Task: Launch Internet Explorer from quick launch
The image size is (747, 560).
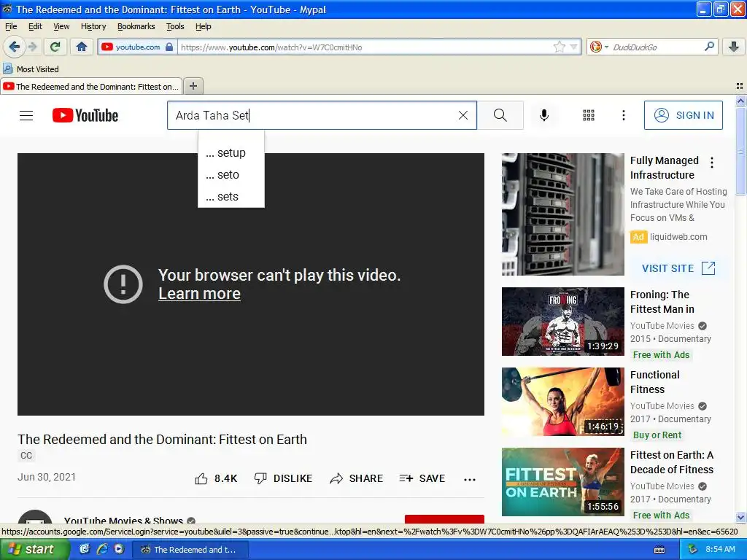Action: coord(102,549)
